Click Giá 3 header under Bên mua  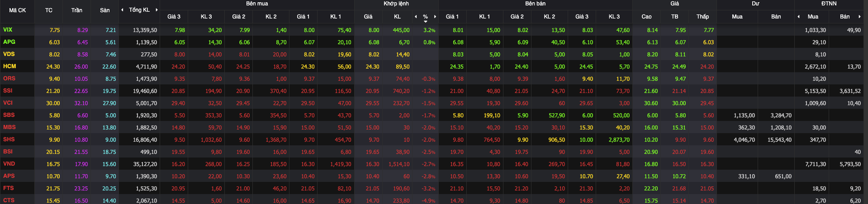[x=174, y=17]
